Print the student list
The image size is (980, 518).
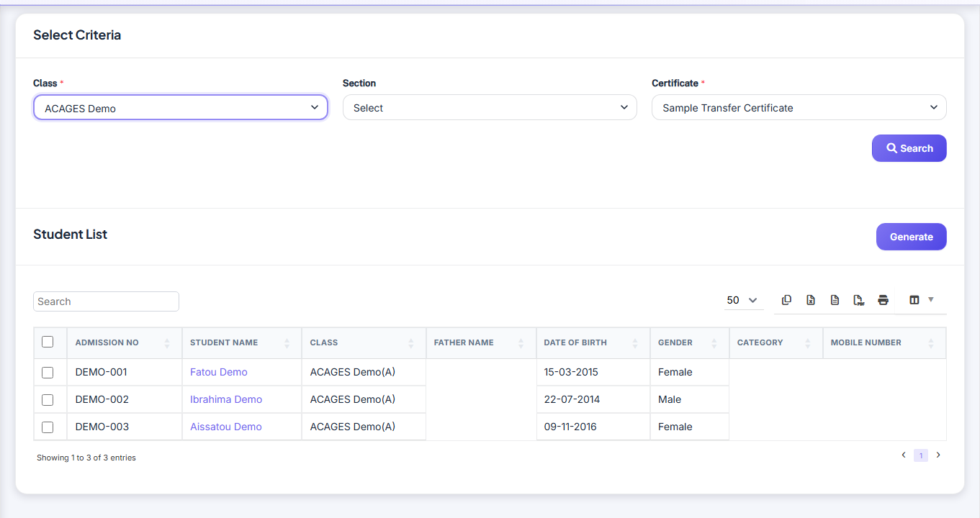884,300
